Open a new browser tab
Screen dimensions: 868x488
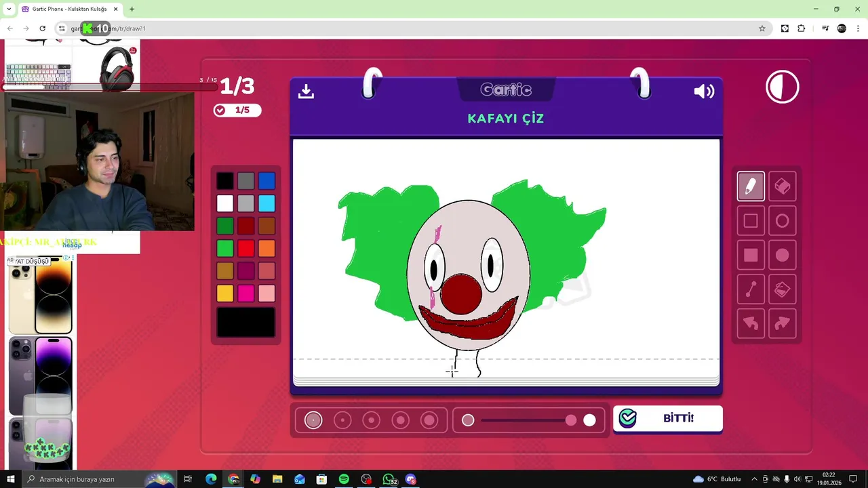click(x=132, y=9)
